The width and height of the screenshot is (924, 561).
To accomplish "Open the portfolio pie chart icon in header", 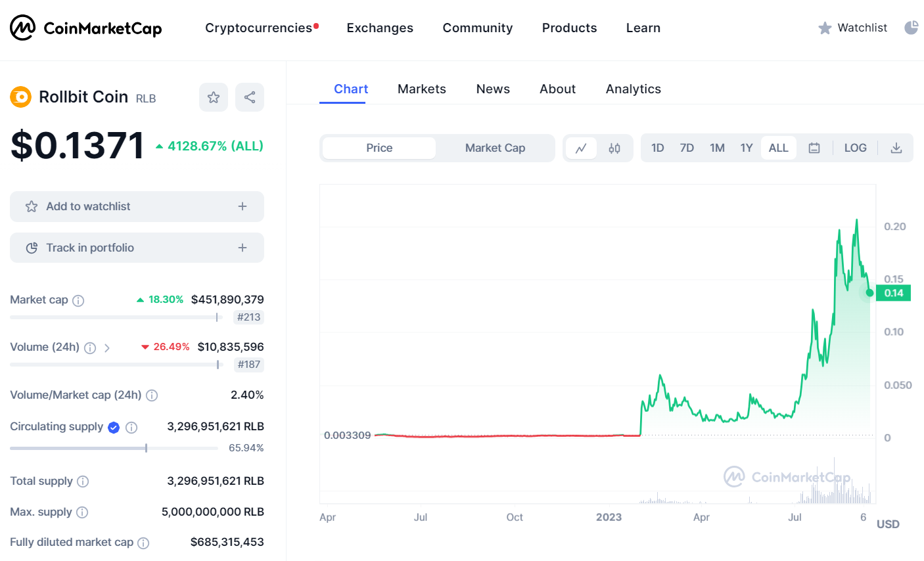I will 911,28.
